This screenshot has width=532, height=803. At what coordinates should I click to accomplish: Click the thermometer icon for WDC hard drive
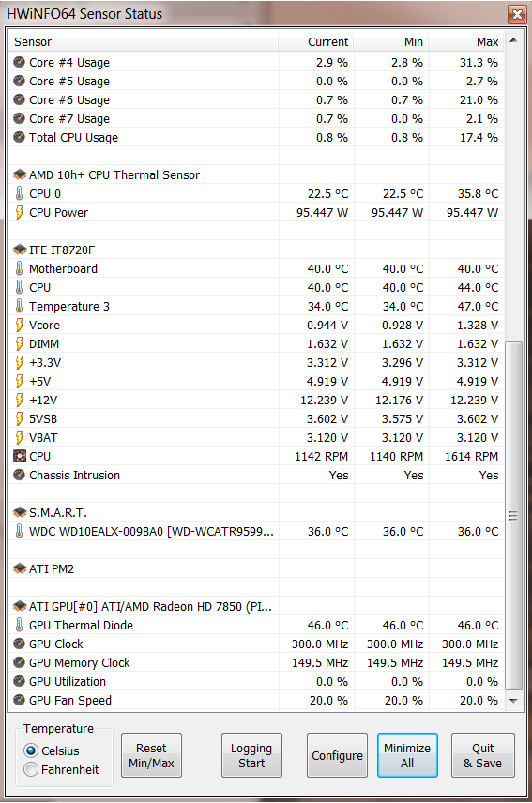19,532
